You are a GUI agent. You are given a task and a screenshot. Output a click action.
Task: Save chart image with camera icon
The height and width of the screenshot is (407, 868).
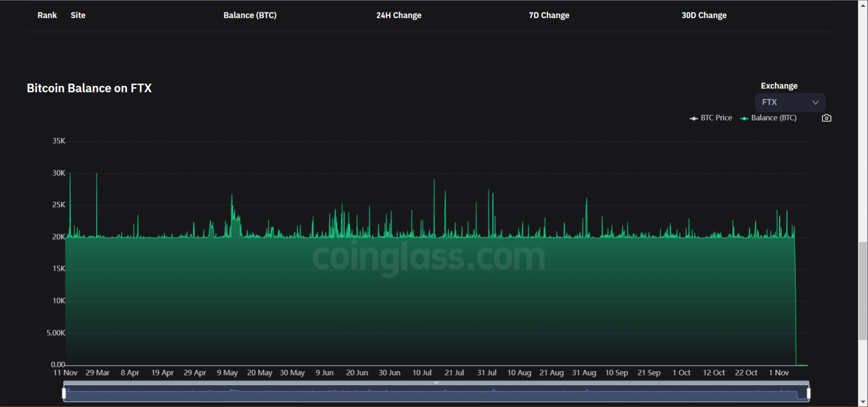(x=826, y=118)
